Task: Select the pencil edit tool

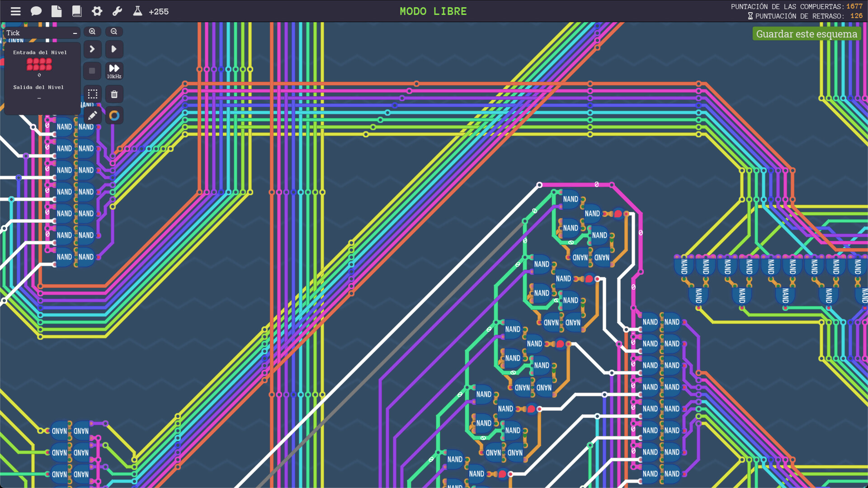Action: coord(92,115)
